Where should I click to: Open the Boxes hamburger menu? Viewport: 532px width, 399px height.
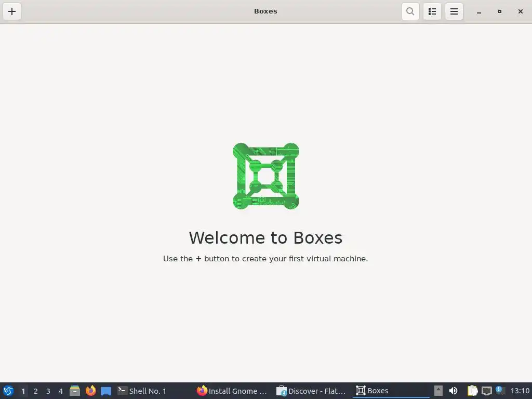click(454, 11)
